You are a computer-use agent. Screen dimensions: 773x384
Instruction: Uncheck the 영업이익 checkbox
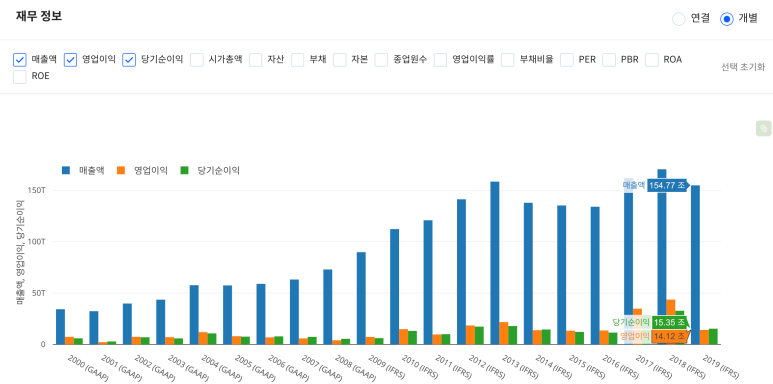70,60
